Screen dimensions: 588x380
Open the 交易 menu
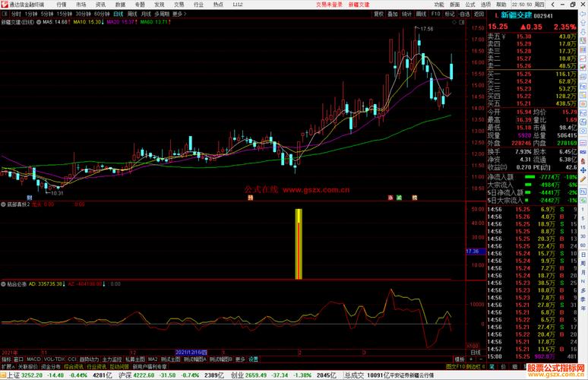point(179,5)
